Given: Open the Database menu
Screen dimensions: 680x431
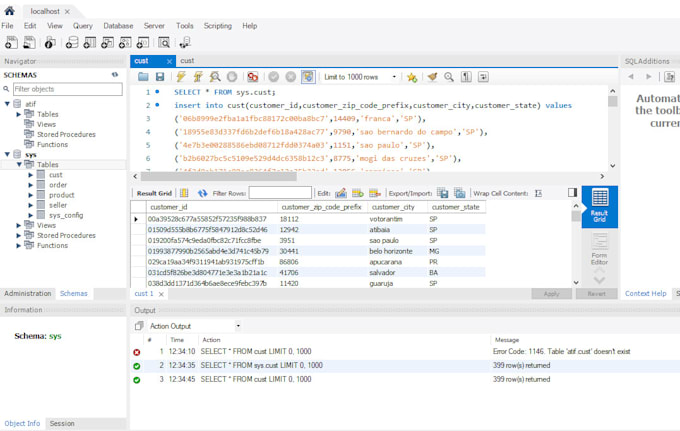Looking at the screenshot, I should pos(118,26).
